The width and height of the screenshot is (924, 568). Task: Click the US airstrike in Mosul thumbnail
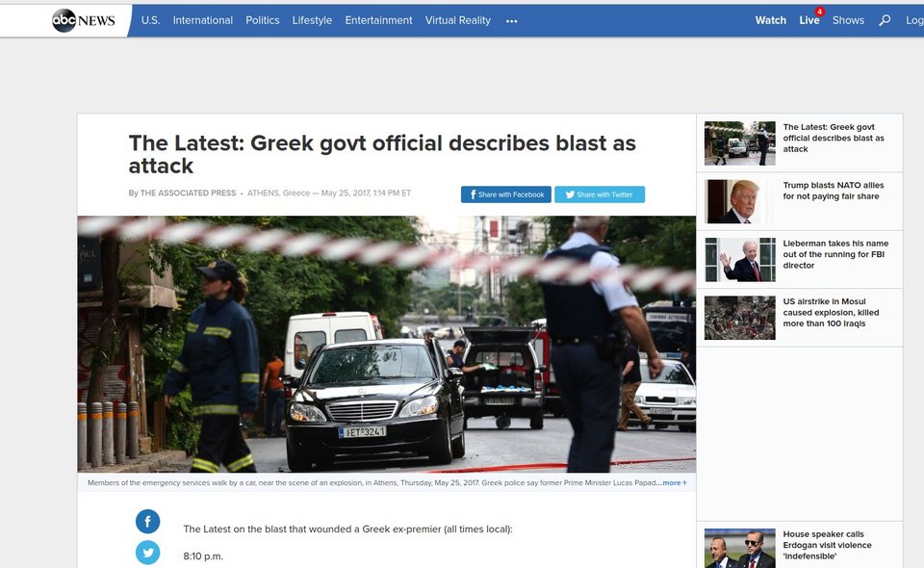click(739, 318)
